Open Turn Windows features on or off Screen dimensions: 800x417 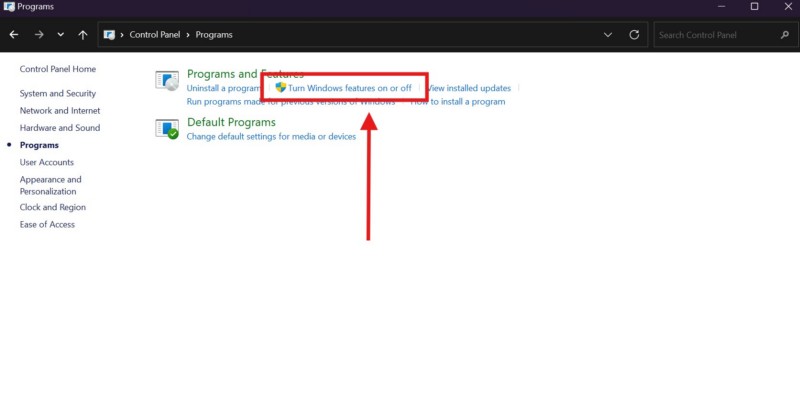(349, 88)
